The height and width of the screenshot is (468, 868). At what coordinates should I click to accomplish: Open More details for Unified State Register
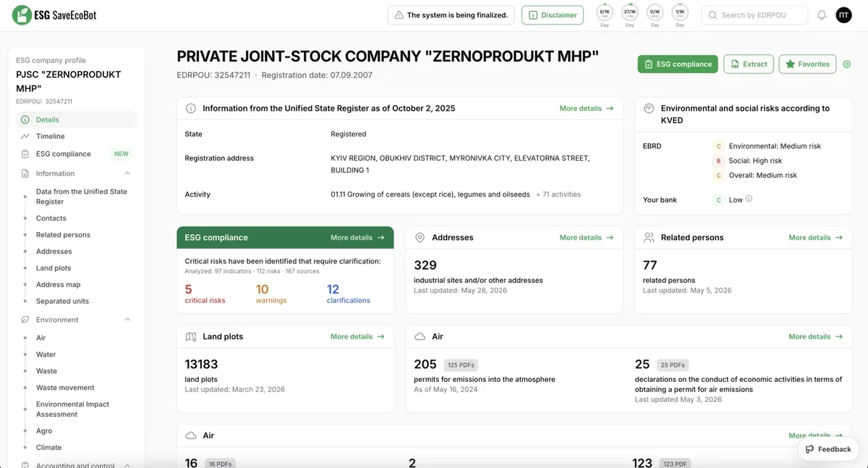point(587,109)
